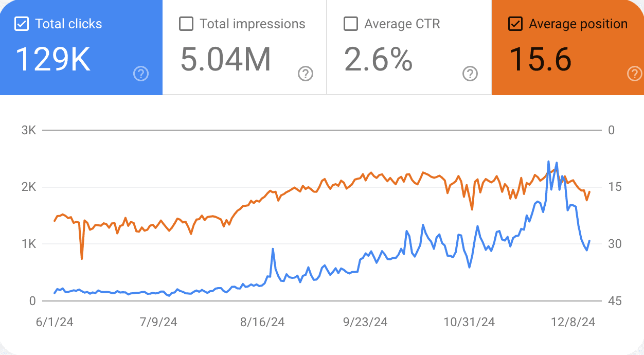
Task: Click the 129K total clicks value
Action: 53,59
